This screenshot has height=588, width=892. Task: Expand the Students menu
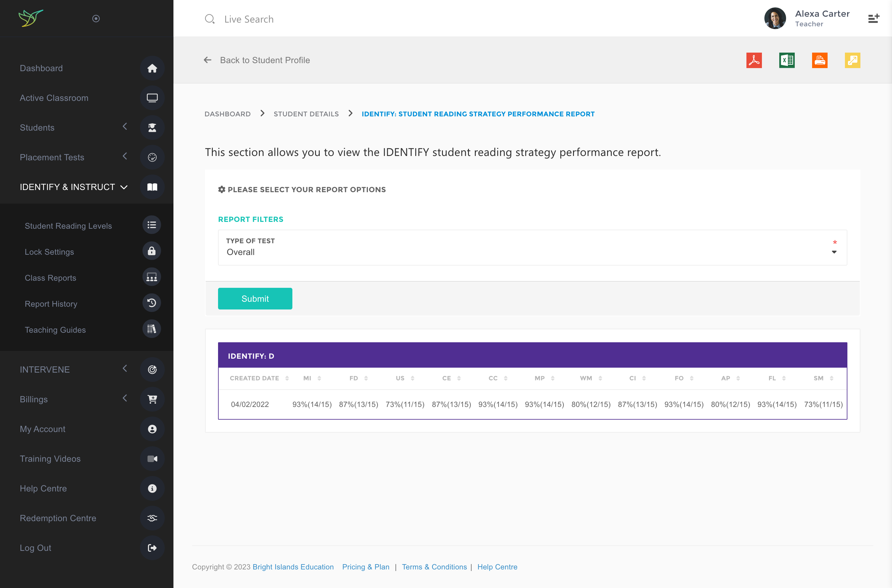tap(37, 128)
